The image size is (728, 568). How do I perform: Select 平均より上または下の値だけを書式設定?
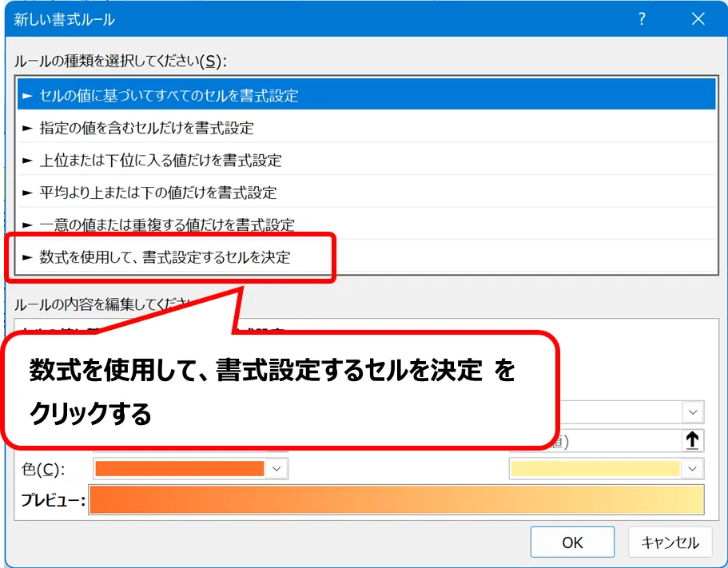[158, 193]
